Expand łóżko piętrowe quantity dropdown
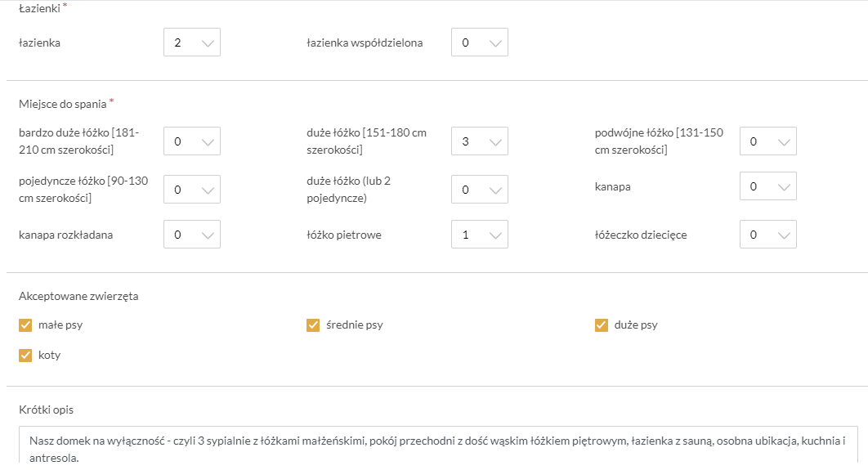Viewport: 868px width, 470px height. (480, 235)
